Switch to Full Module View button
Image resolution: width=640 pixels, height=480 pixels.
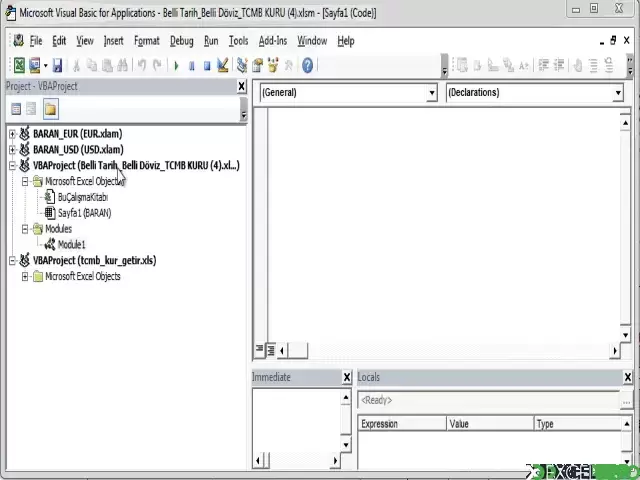(271, 350)
